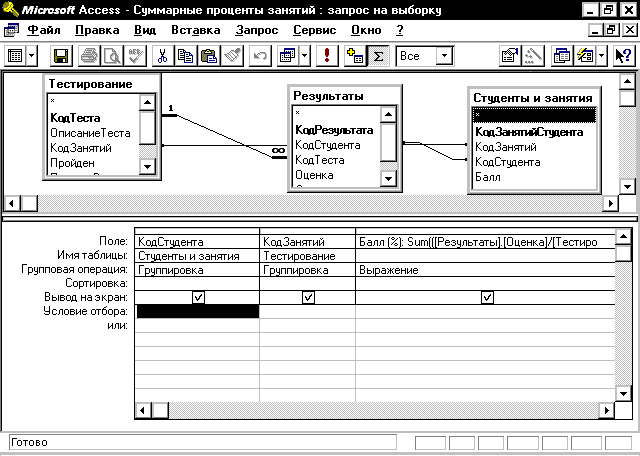This screenshot has height=456, width=640.
Task: Select КодЗанятийСтудента field
Action: (x=529, y=132)
